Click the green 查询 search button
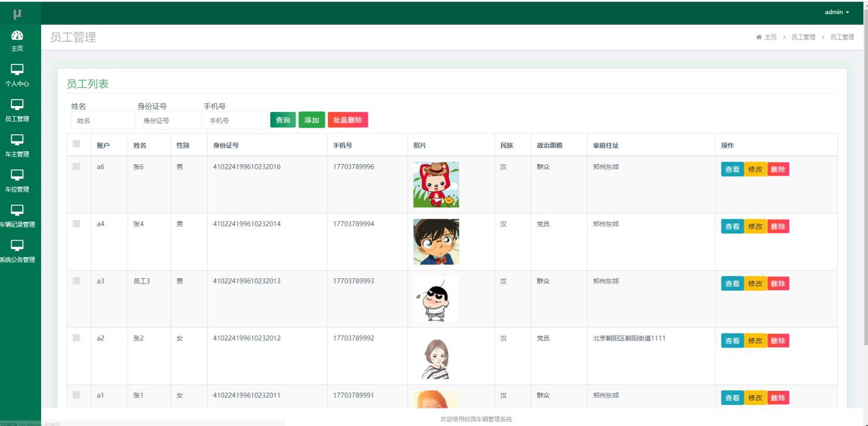The height and width of the screenshot is (426, 868). (x=283, y=120)
